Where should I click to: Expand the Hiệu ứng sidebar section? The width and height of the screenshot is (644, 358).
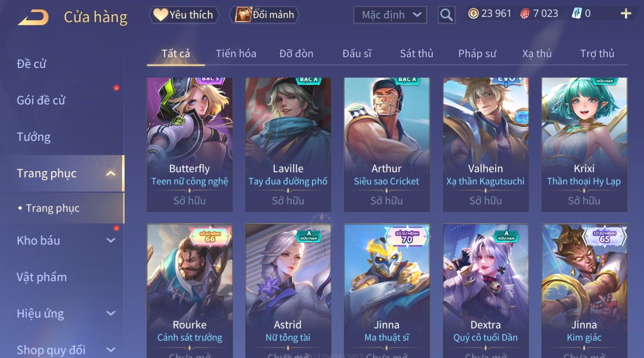click(111, 313)
